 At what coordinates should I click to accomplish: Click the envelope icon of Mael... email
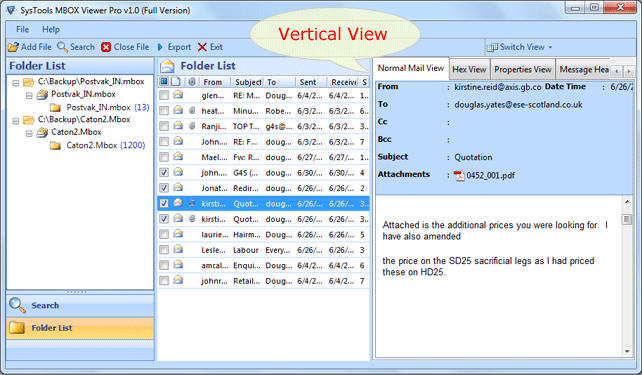[178, 157]
